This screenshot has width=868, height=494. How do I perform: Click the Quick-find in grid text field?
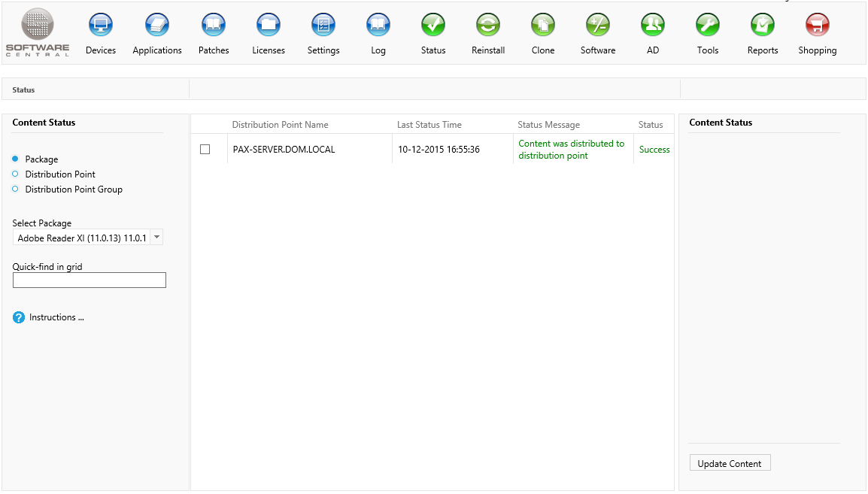click(x=90, y=280)
